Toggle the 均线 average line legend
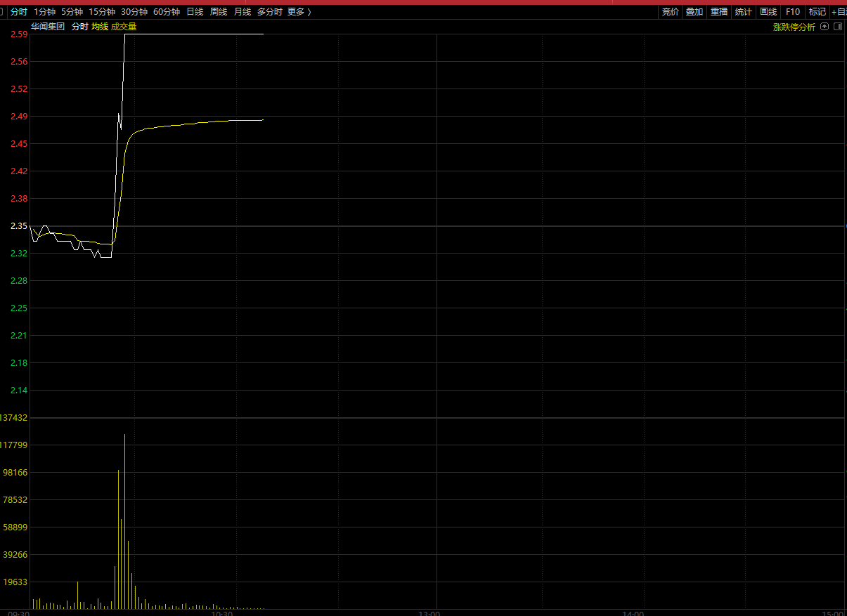The height and width of the screenshot is (616, 847). click(100, 27)
